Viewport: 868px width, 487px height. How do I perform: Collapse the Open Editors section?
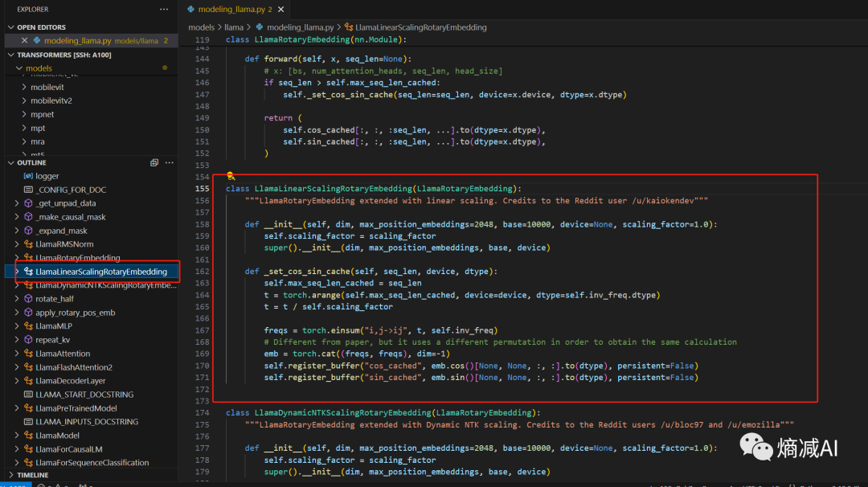pyautogui.click(x=11, y=27)
